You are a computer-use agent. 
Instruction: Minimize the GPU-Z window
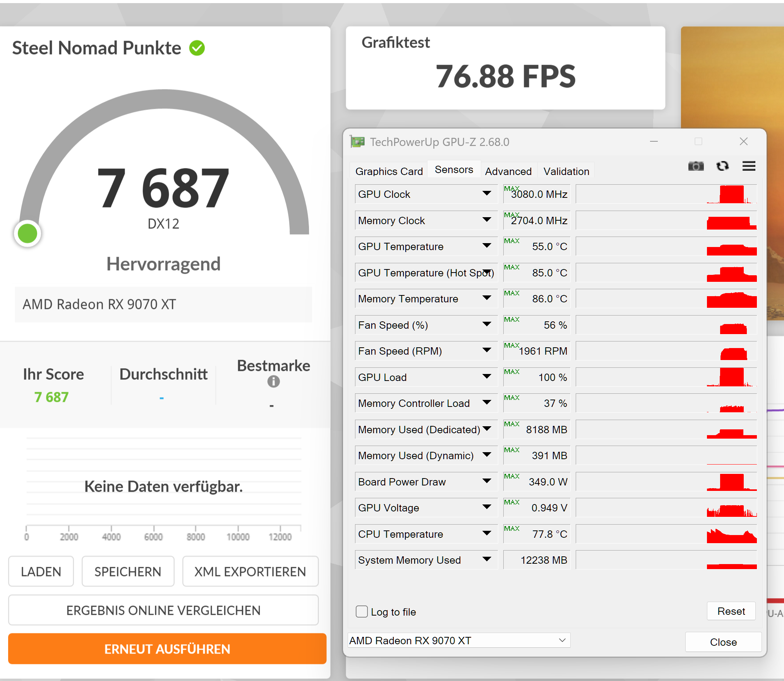(654, 142)
